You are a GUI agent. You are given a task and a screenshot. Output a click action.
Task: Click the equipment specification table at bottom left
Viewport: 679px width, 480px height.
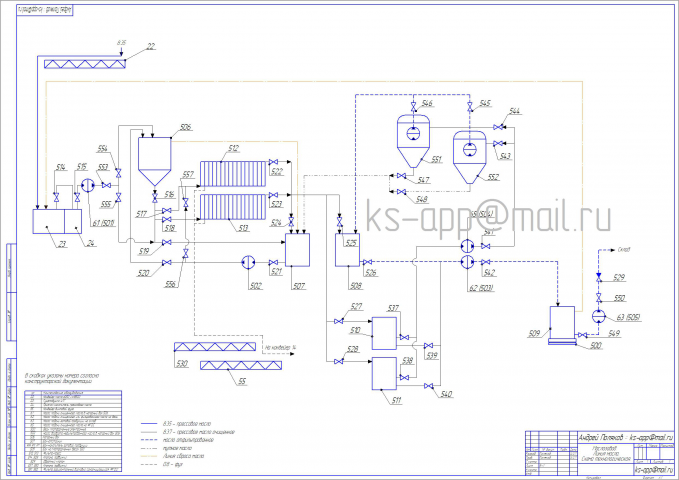73,431
